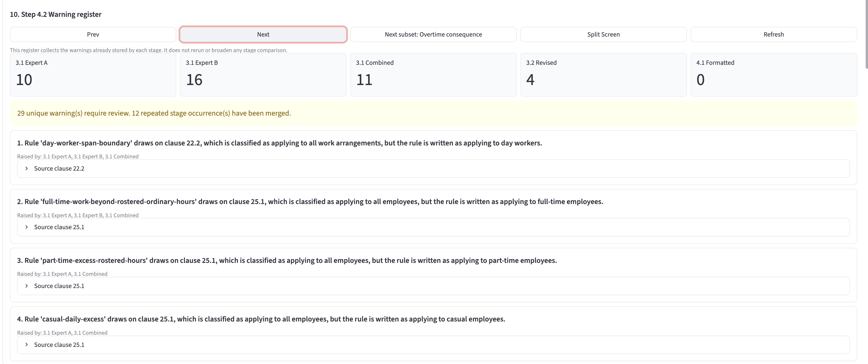Click chevron icon in warning 3 source clause row
Viewport: 868px width, 364px height.
point(27,286)
